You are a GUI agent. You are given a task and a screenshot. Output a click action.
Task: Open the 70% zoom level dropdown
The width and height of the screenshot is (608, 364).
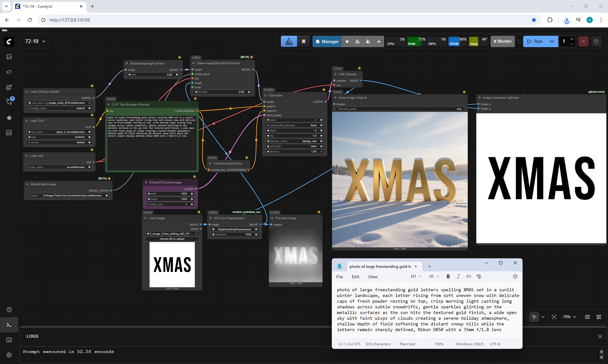(569, 317)
